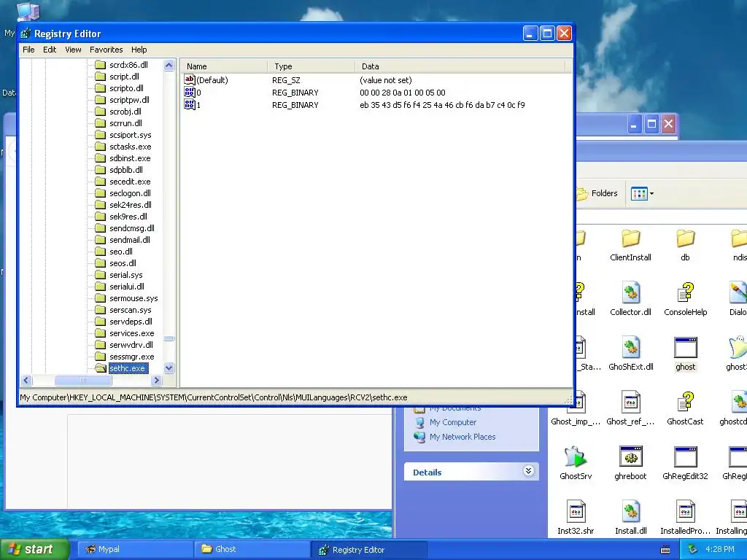Click the scrdx86.dll key folder icon
This screenshot has height=560, width=747.
pos(100,64)
